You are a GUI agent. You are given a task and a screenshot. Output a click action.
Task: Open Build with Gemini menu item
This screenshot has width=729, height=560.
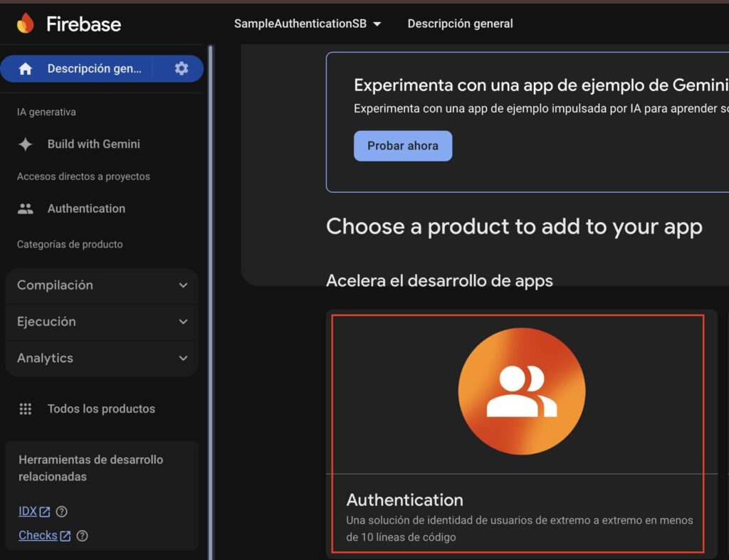coord(93,144)
